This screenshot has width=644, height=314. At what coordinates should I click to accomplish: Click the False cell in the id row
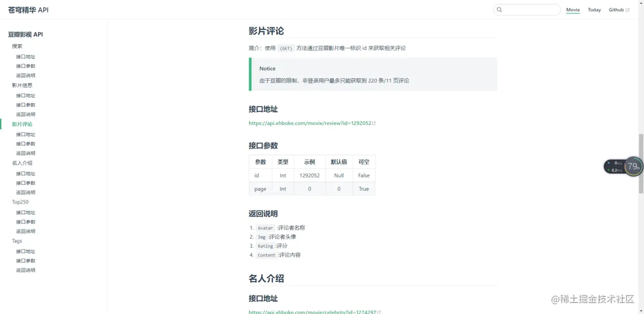pos(364,175)
